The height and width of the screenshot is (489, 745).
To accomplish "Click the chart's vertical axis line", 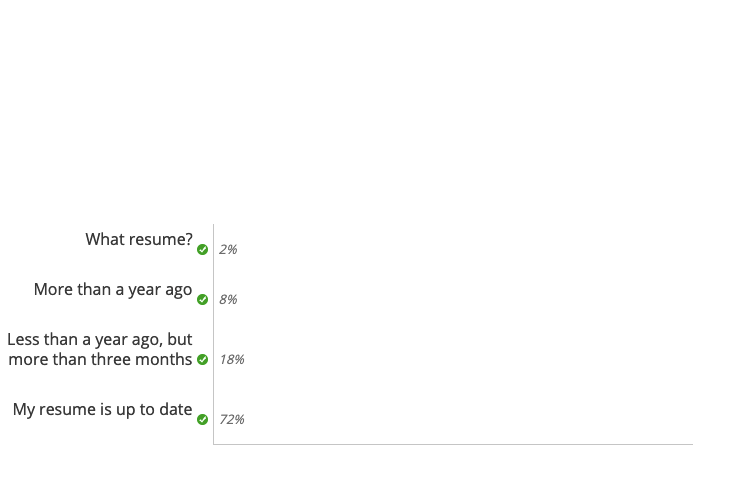I will pos(213,334).
